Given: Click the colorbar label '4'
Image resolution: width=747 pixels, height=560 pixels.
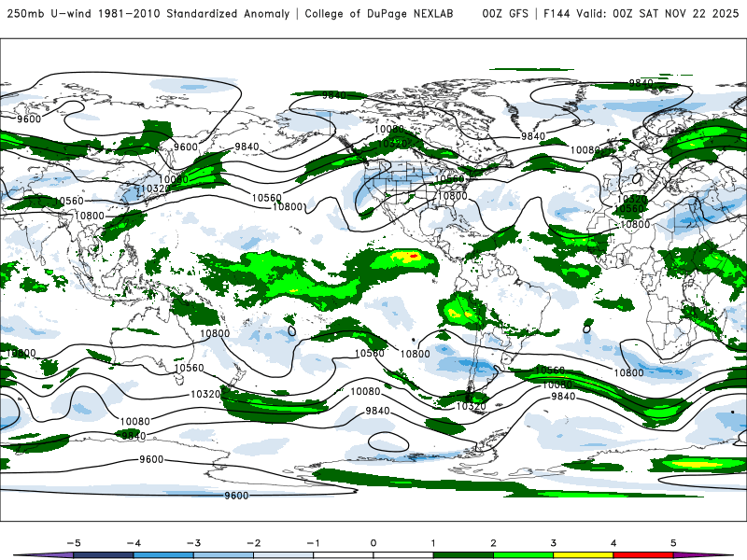Looking at the screenshot, I should pyautogui.click(x=613, y=543).
